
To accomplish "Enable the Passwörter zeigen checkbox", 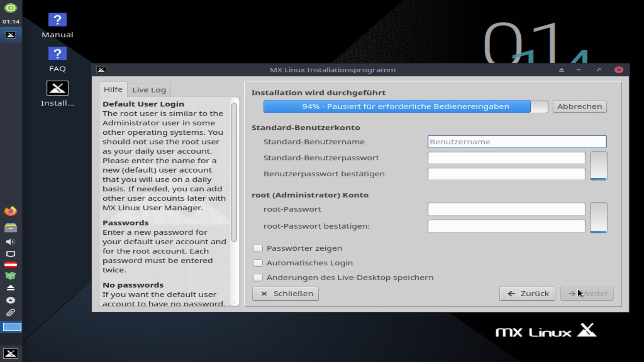I will pyautogui.click(x=258, y=248).
